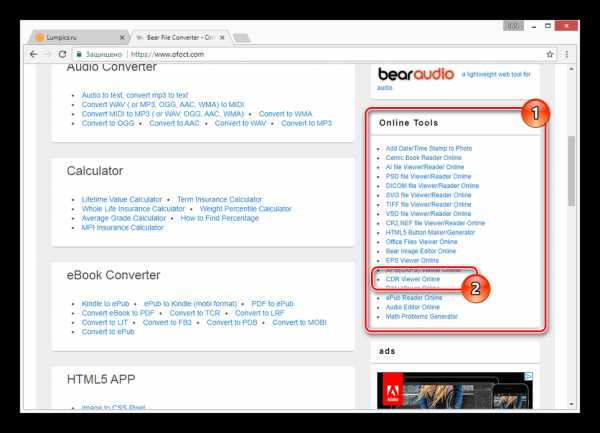Open SVG file Viewer/Reader Online
The height and width of the screenshot is (433, 600).
429,195
